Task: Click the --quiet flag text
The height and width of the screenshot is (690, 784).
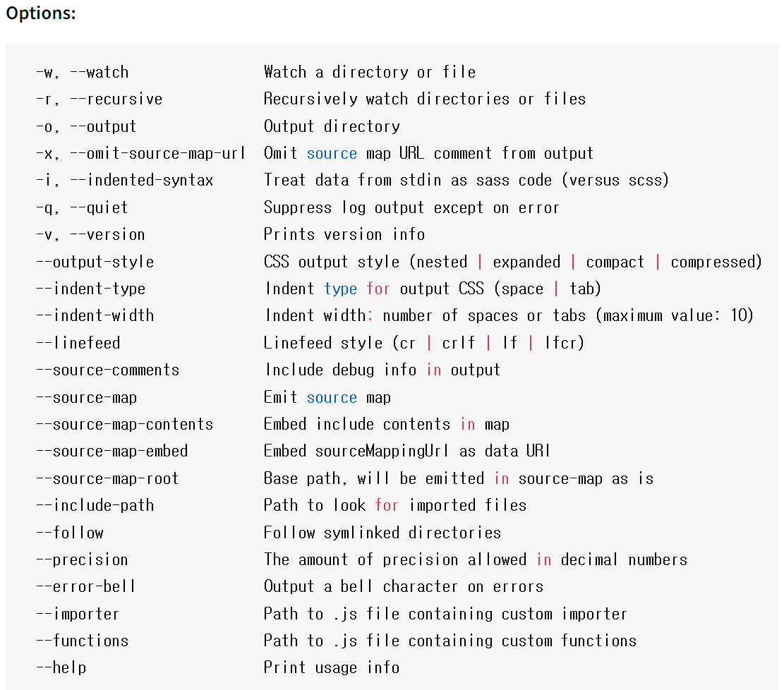Action: coord(99,207)
